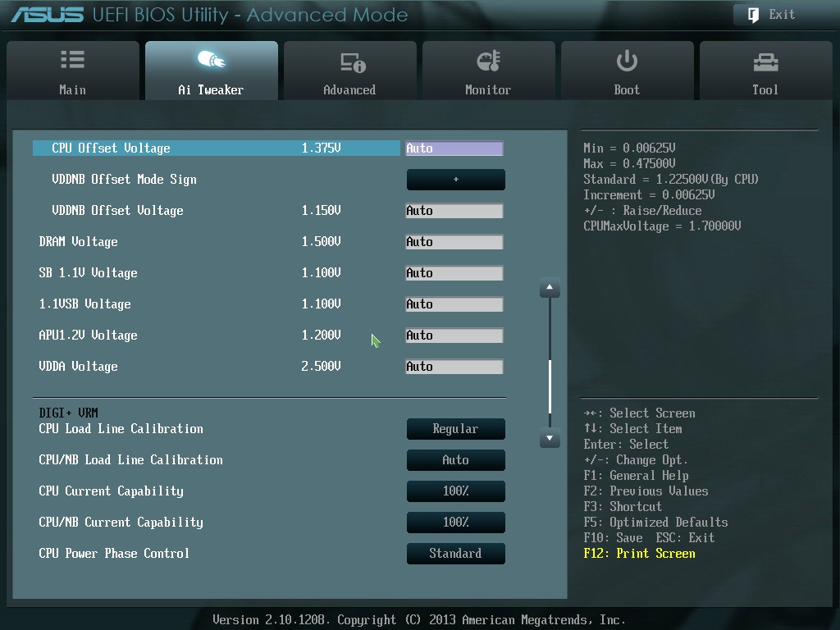Click the 1.500V DRAM voltage value
The width and height of the screenshot is (840, 630).
[x=321, y=241]
